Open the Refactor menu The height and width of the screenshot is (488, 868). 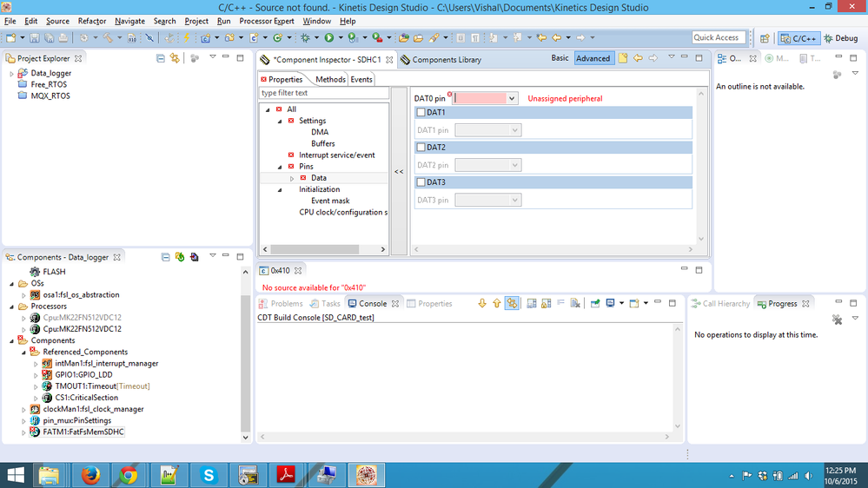point(92,21)
